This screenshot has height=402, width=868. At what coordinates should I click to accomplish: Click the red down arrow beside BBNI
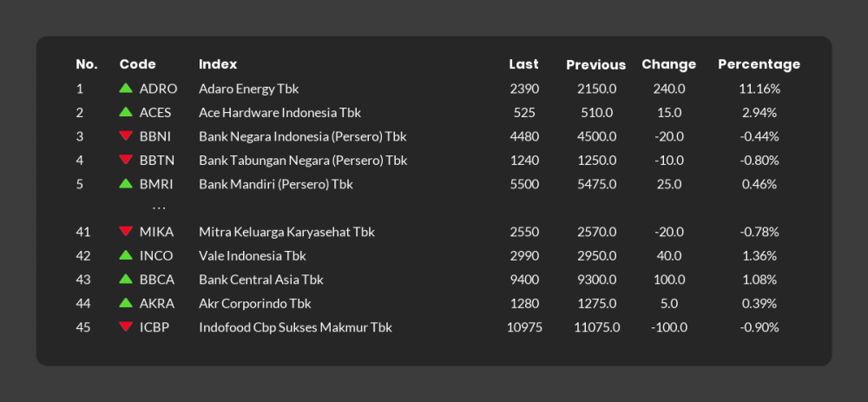coord(126,136)
